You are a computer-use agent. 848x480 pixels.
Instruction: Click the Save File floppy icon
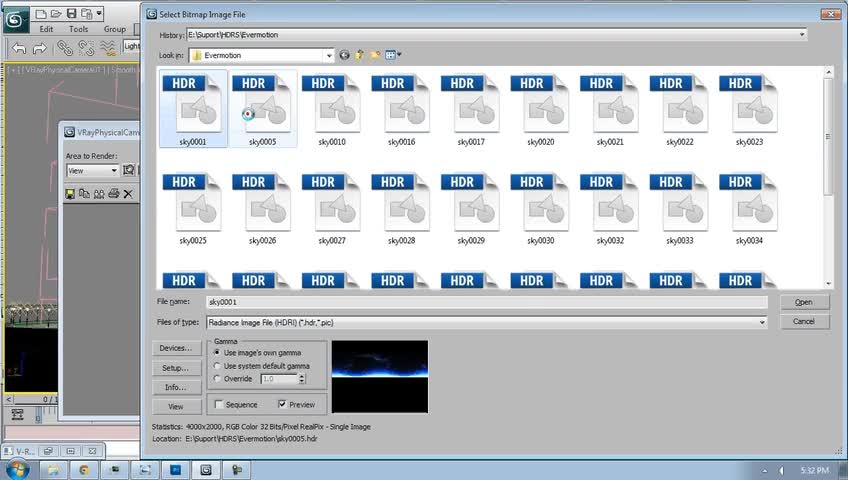(71, 14)
